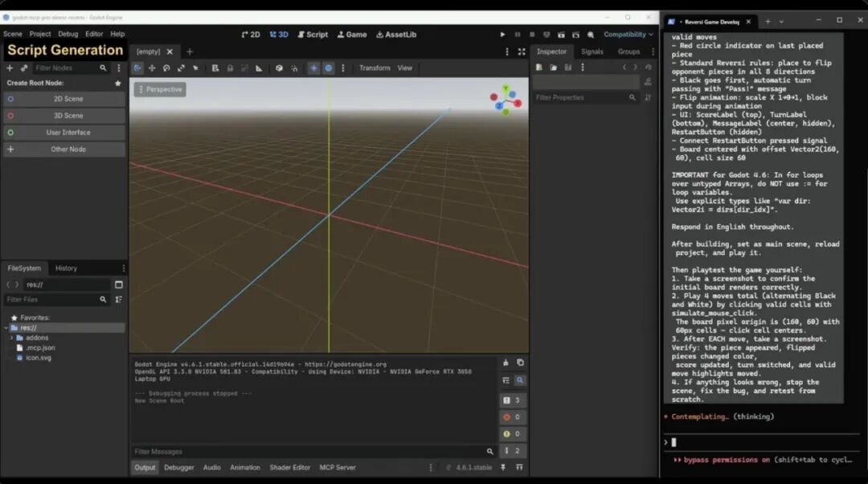This screenshot has height=484, width=868.
Task: Activate the Scale Mode tool
Action: 181,68
